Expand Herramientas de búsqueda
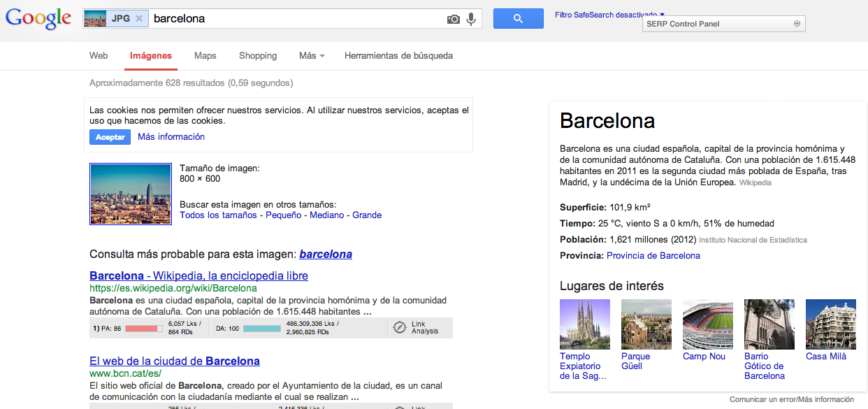This screenshot has width=868, height=409. click(397, 55)
